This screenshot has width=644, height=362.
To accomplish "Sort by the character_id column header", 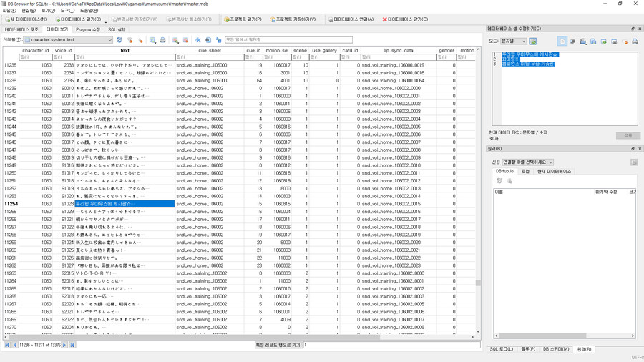I will (35, 51).
